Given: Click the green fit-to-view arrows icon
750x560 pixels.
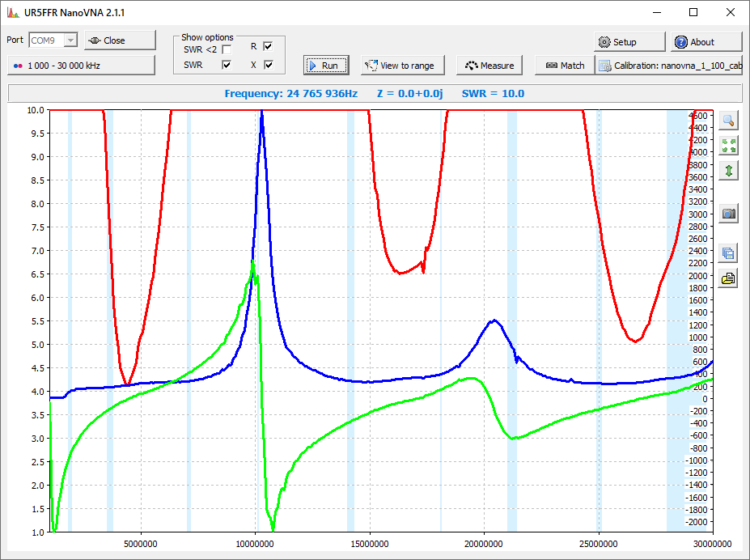Looking at the screenshot, I should click(x=728, y=146).
